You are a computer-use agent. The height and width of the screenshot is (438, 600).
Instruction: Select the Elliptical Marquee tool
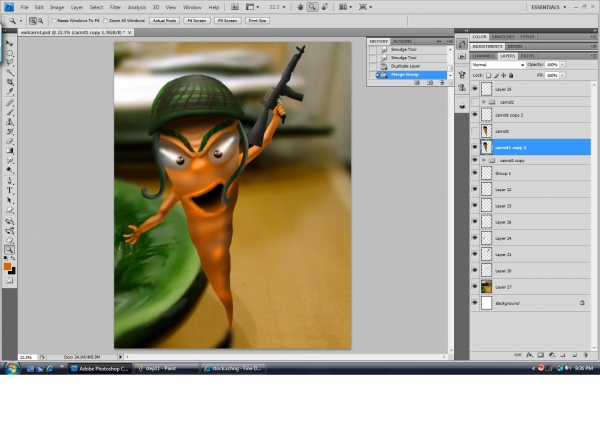click(x=10, y=53)
